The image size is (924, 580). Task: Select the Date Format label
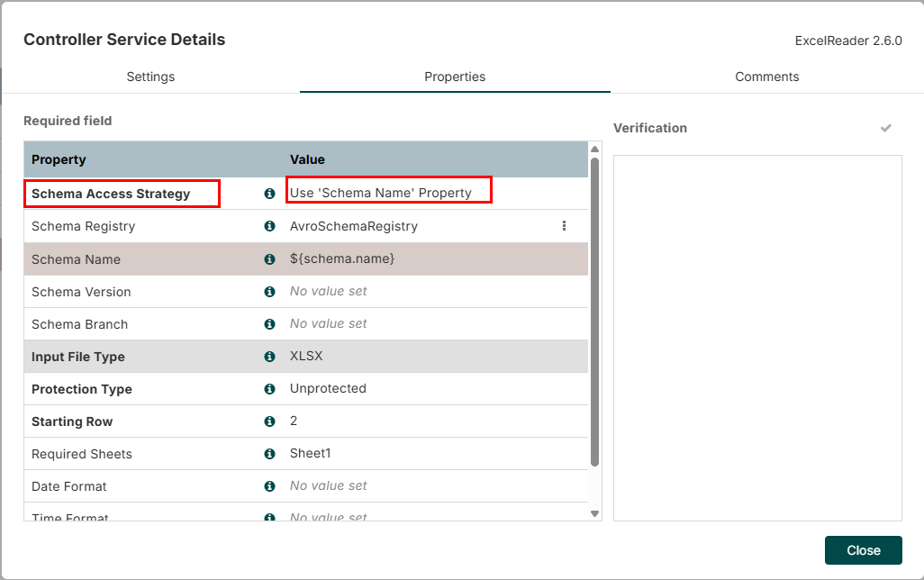(x=69, y=486)
